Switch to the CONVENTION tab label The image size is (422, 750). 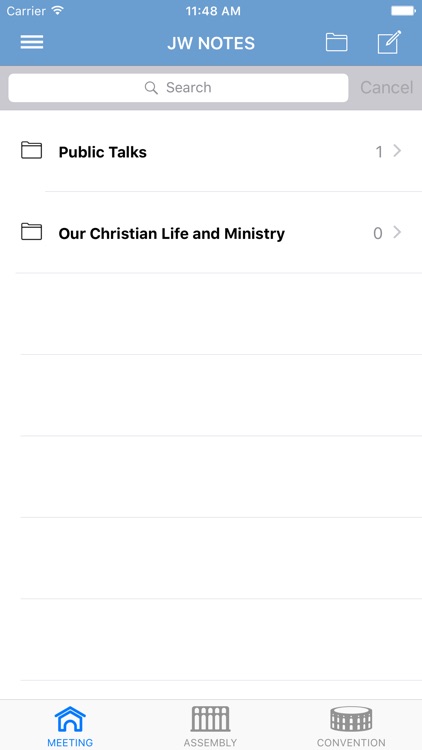point(351,743)
